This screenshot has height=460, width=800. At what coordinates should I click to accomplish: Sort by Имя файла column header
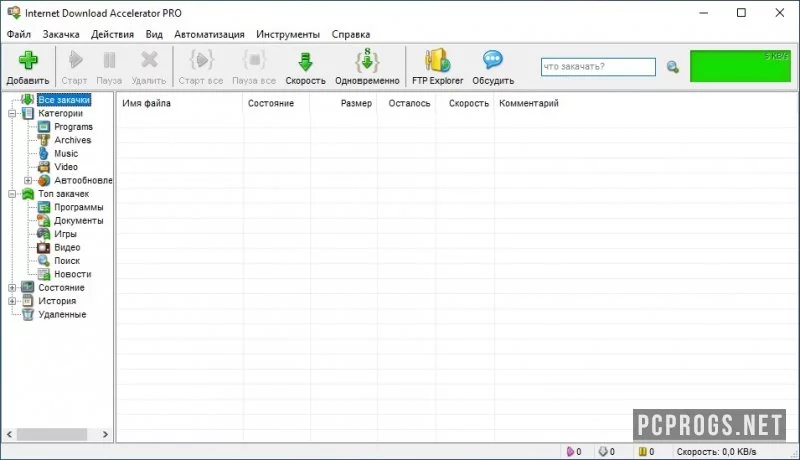(180, 103)
